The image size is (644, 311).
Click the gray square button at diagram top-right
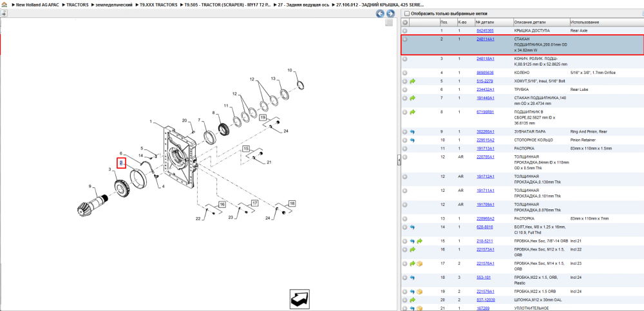[x=389, y=23]
